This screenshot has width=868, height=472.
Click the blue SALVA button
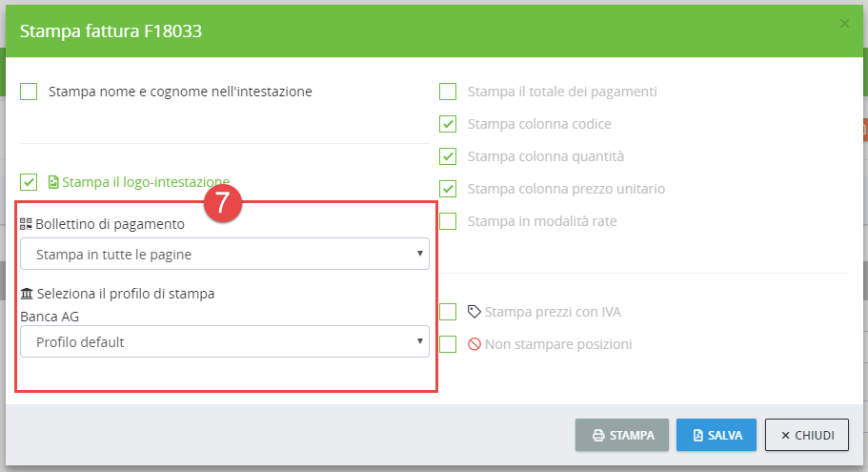(x=717, y=435)
